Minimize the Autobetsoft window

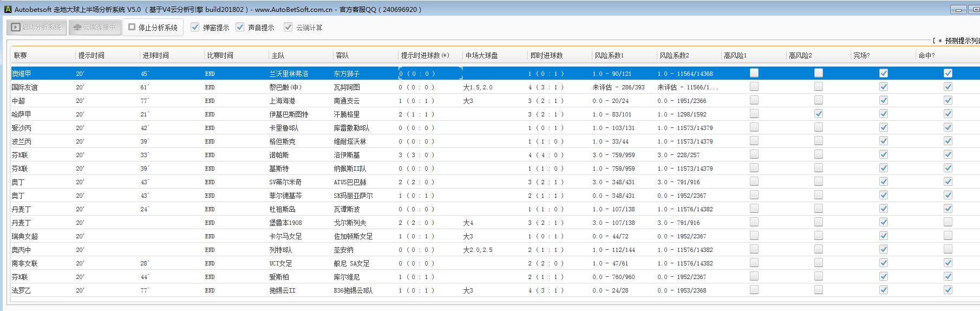[x=959, y=10]
